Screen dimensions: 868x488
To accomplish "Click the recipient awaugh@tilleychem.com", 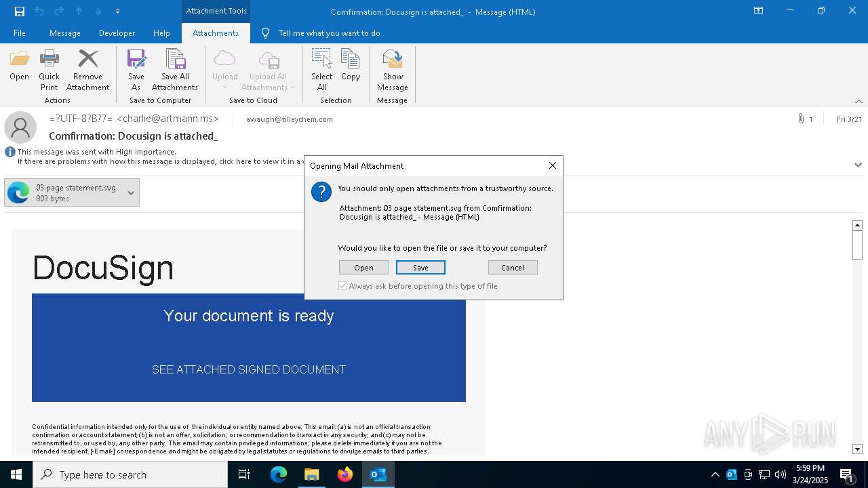I will pyautogui.click(x=290, y=119).
